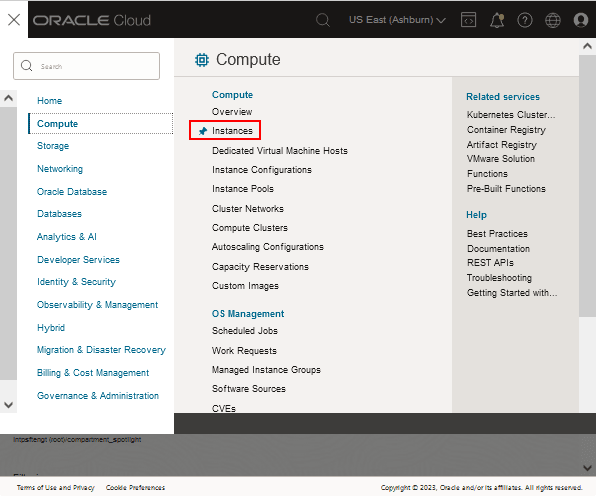Screen dimensions: 596x496
Task: Click the Oracle Cloud logo
Action: [x=92, y=20]
